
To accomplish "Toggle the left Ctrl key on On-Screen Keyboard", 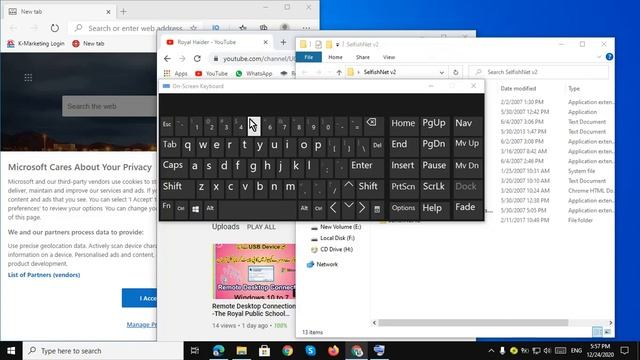I will pos(181,209).
